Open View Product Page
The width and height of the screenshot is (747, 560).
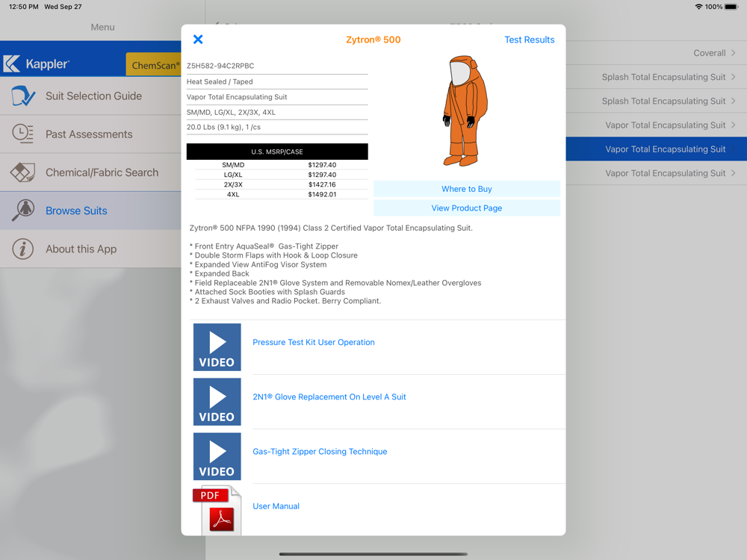coord(466,208)
